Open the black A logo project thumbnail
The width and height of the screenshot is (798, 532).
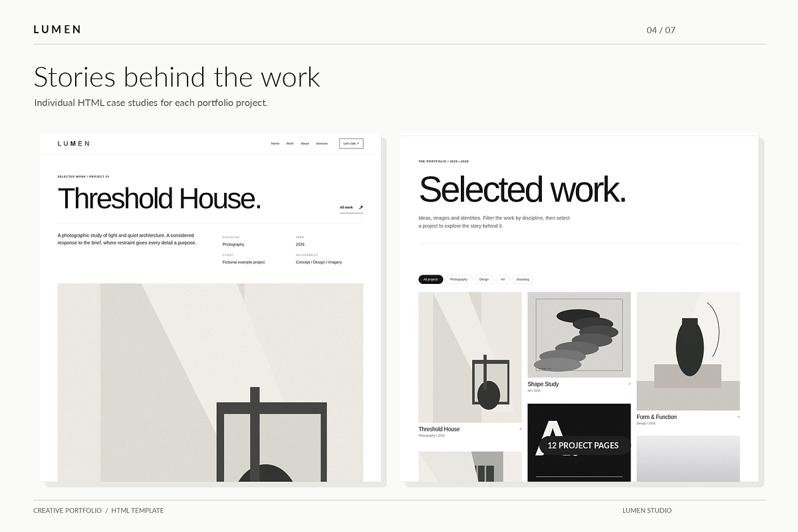tap(579, 442)
